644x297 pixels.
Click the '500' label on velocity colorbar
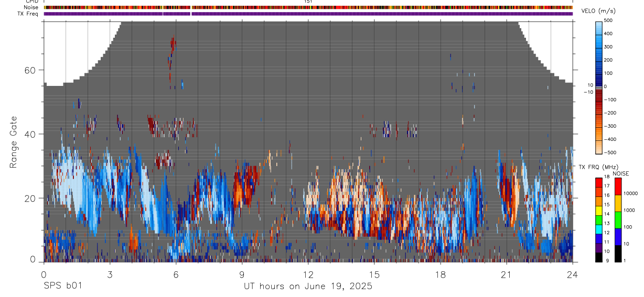pyautogui.click(x=608, y=20)
